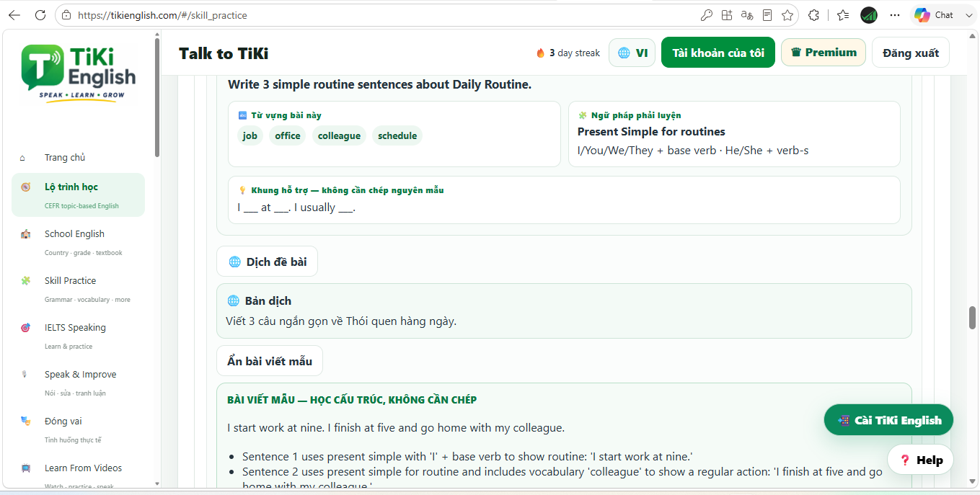Bookmark this page with the star icon
The width and height of the screenshot is (980, 495).
(787, 15)
